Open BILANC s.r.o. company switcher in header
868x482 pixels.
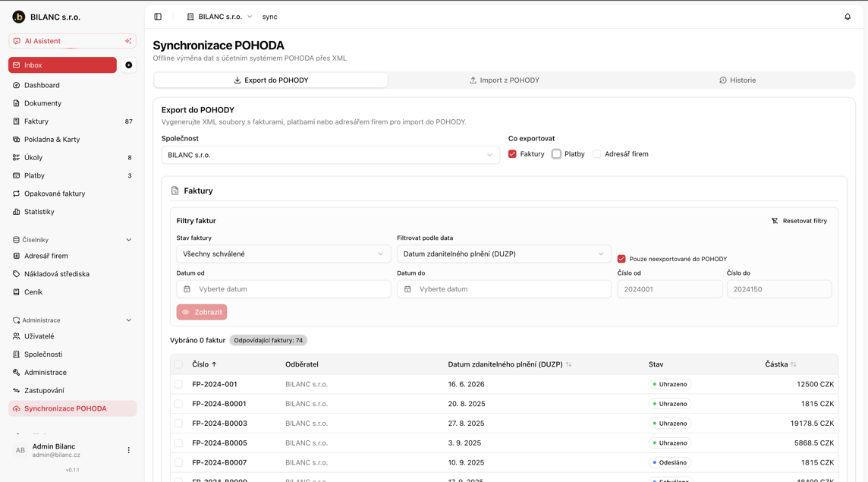coord(220,17)
